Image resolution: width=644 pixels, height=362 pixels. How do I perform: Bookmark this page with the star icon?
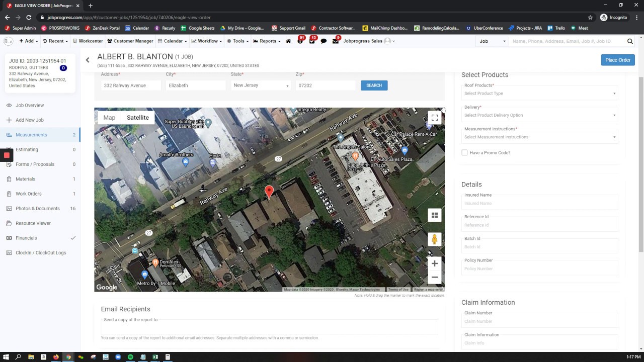click(x=590, y=17)
